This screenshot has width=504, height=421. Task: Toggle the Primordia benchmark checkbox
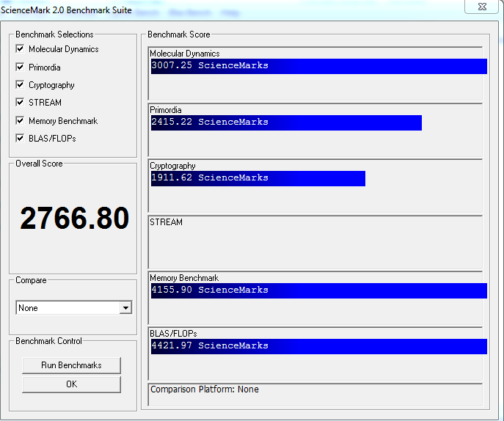(20, 67)
